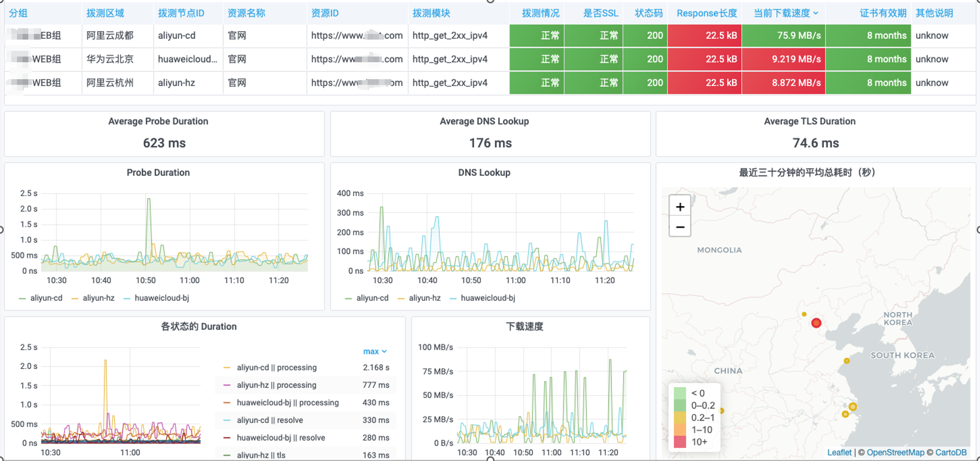980x461 pixels.
Task: Toggle aliyun-cd series in Probe Duration legend
Action: (x=46, y=298)
